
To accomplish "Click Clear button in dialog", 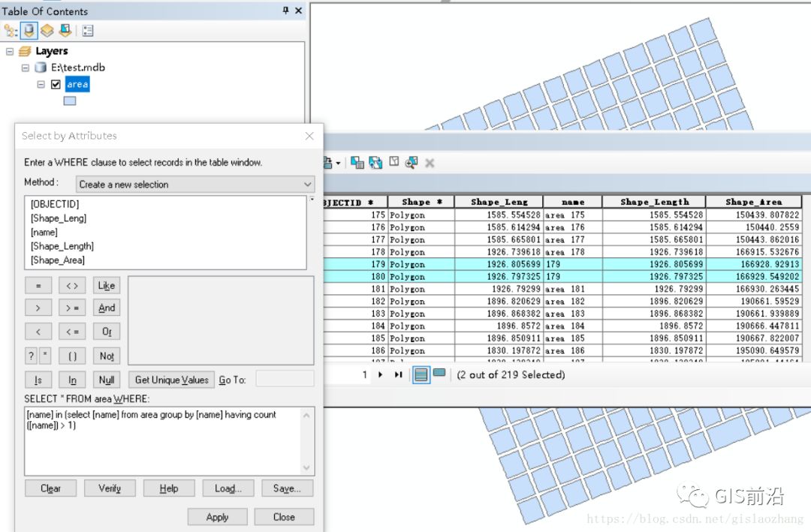I will (51, 488).
